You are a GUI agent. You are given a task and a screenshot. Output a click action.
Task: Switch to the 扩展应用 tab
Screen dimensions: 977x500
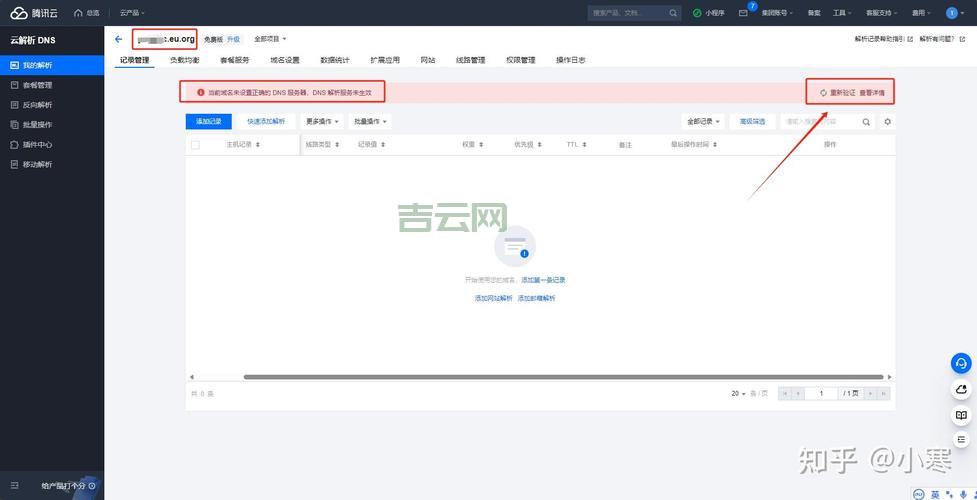pyautogui.click(x=384, y=60)
